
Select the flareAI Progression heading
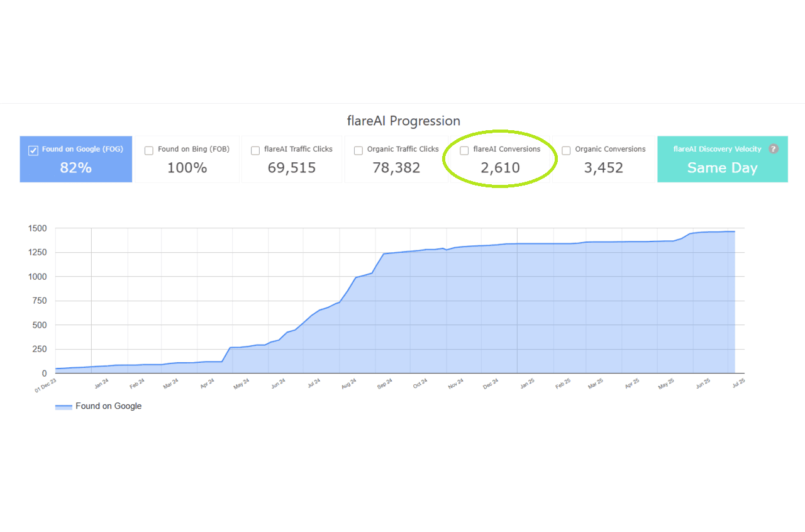[x=404, y=121]
